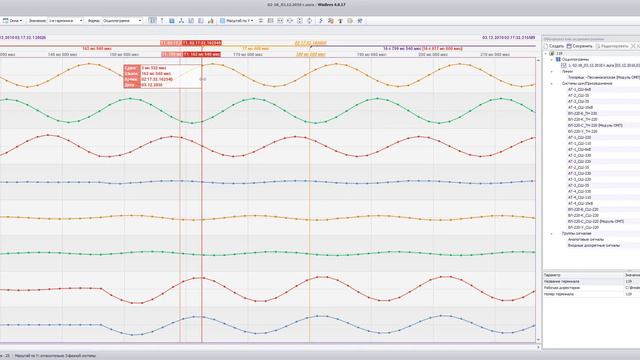Screen dimensions: 640x360
Task: Select ВЛ-220-С_ТН-220 [Модуль ОМП] tree item
Action: (x=595, y=125)
